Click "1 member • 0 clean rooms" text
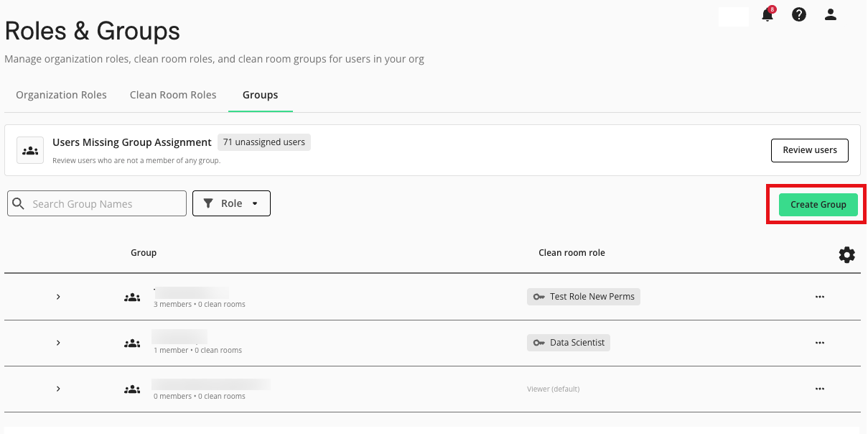 [x=197, y=351]
